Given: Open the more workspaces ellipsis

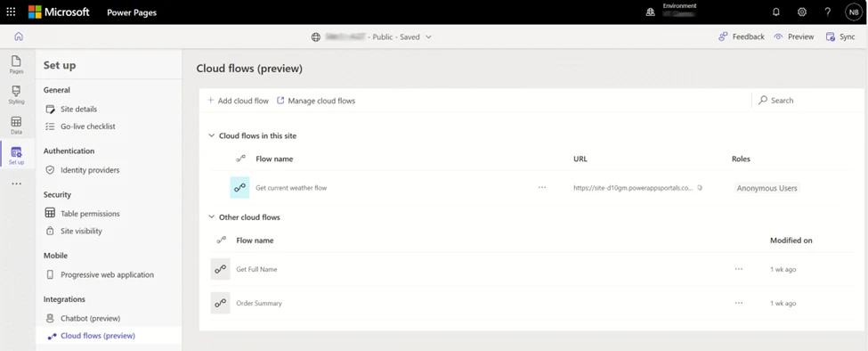Looking at the screenshot, I should pos(16,184).
